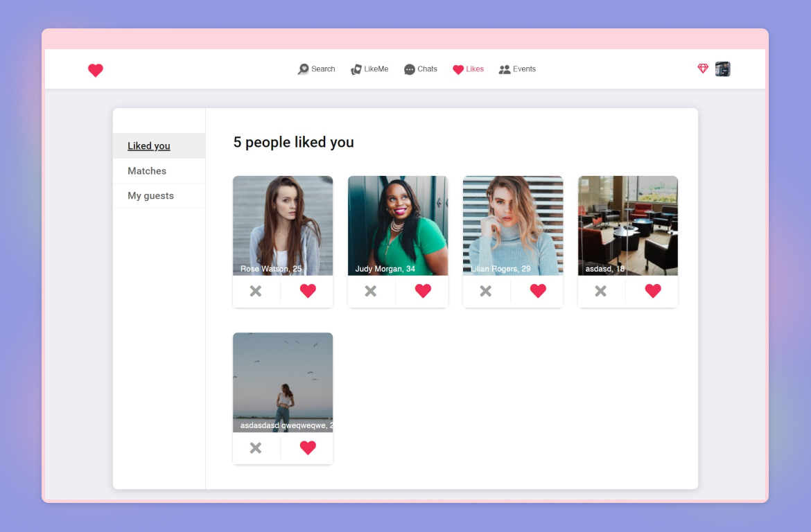Dismiss asdasdasd qweqweqwe with the X icon
811x532 pixels.
point(256,447)
